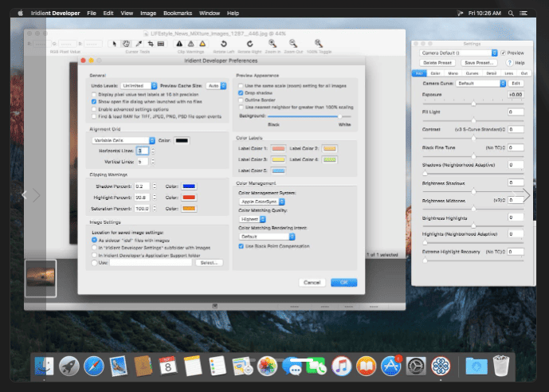Toggle the gray saturation clip warning icon
549x392 pixels.
click(x=190, y=44)
